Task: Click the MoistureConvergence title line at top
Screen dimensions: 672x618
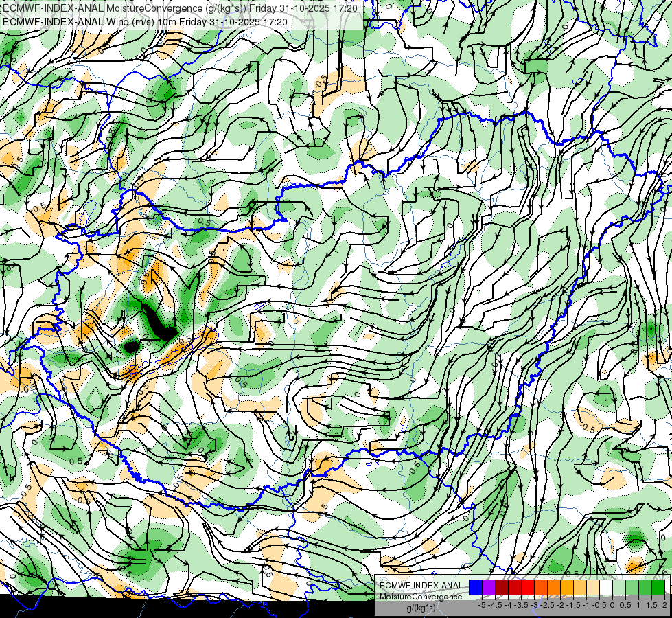Action: 180,8
